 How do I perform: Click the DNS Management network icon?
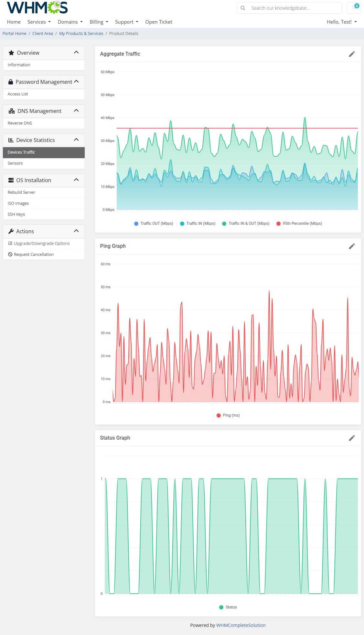tap(12, 111)
